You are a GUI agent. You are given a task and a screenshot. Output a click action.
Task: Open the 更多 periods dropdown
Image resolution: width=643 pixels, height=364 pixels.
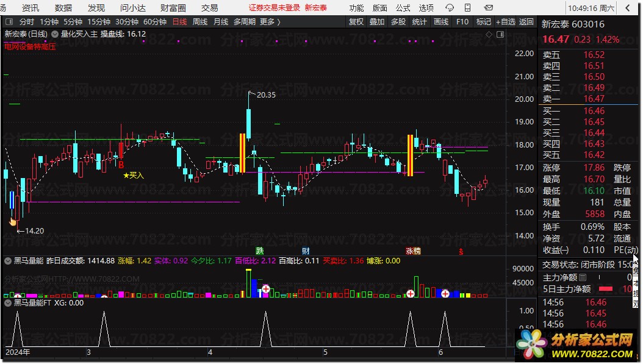(x=270, y=22)
